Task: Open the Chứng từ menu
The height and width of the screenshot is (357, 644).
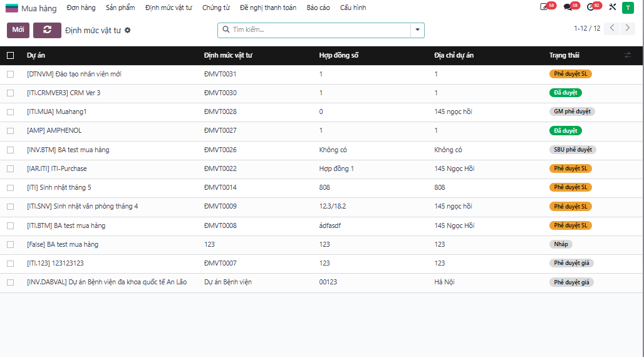Action: (x=216, y=8)
